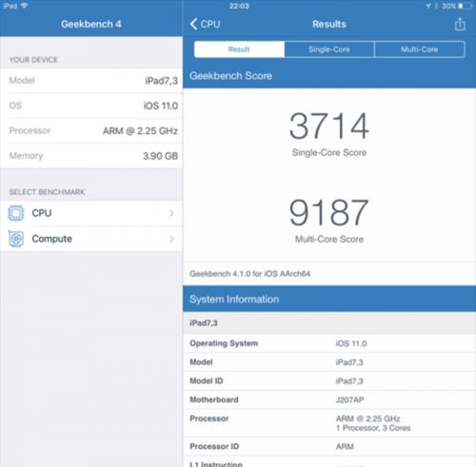Image resolution: width=476 pixels, height=467 pixels.
Task: Go back to CPU screen
Action: (205, 24)
